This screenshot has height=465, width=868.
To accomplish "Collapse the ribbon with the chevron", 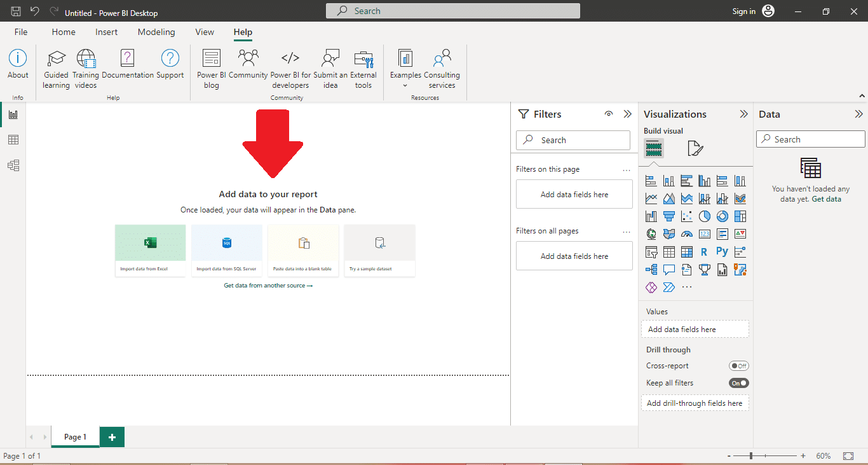I will [x=862, y=96].
